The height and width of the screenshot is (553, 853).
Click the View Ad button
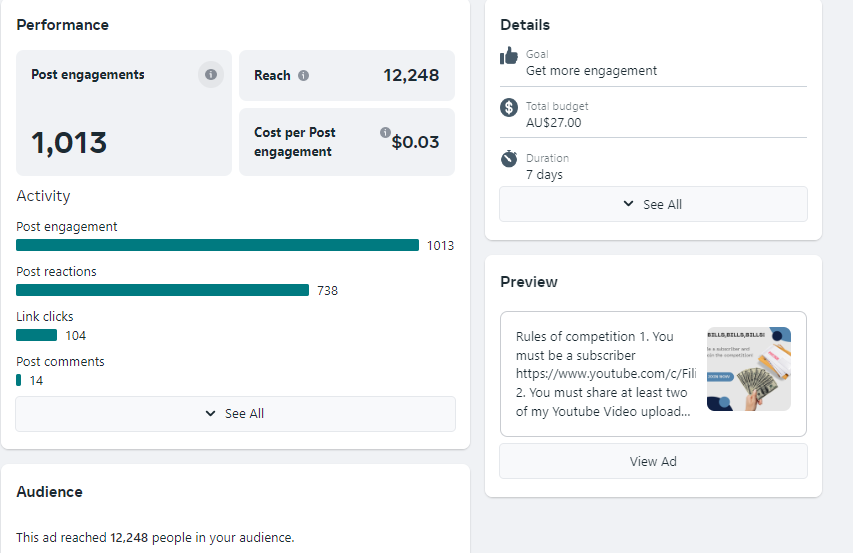(653, 461)
